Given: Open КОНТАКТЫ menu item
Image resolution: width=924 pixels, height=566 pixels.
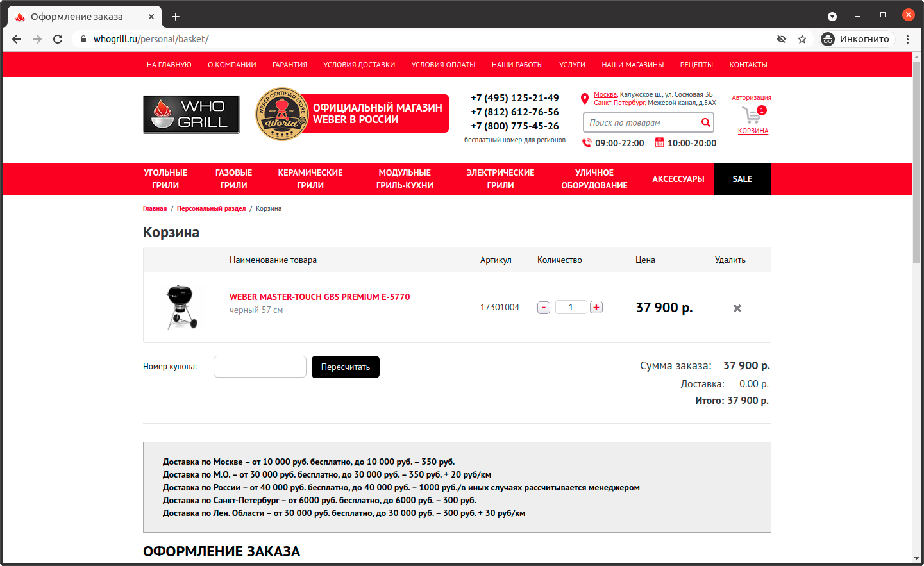Looking at the screenshot, I should [x=748, y=65].
